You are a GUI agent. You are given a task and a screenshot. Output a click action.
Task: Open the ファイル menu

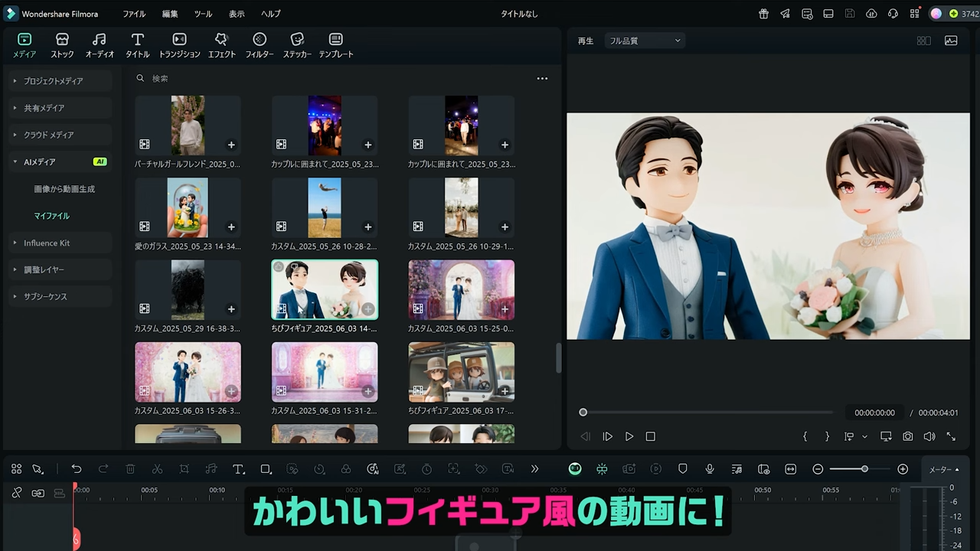(134, 14)
